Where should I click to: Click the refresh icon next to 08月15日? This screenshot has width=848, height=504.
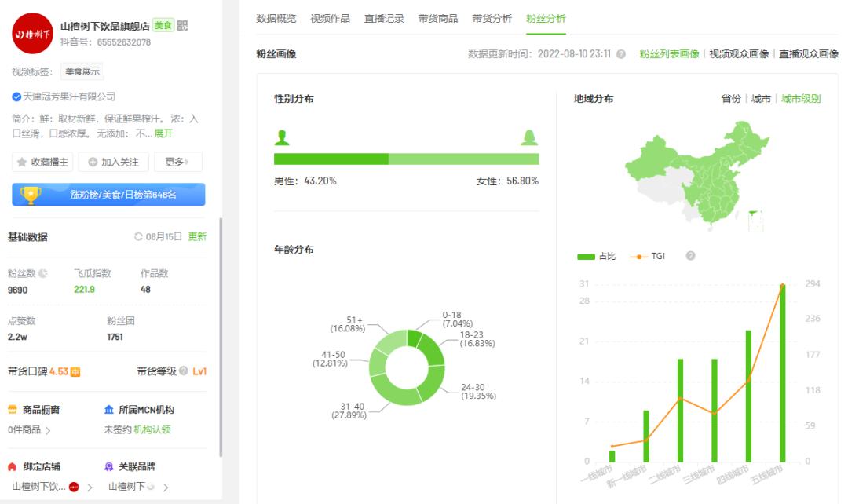138,237
